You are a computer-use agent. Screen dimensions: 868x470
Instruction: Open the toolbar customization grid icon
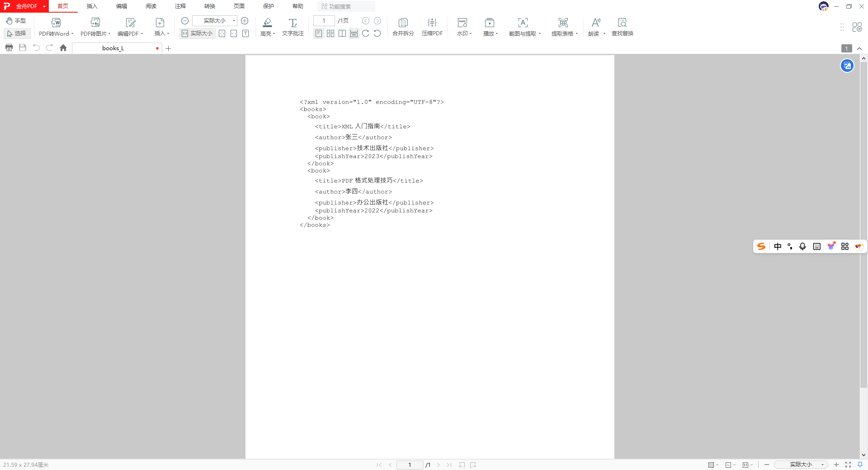tap(857, 27)
